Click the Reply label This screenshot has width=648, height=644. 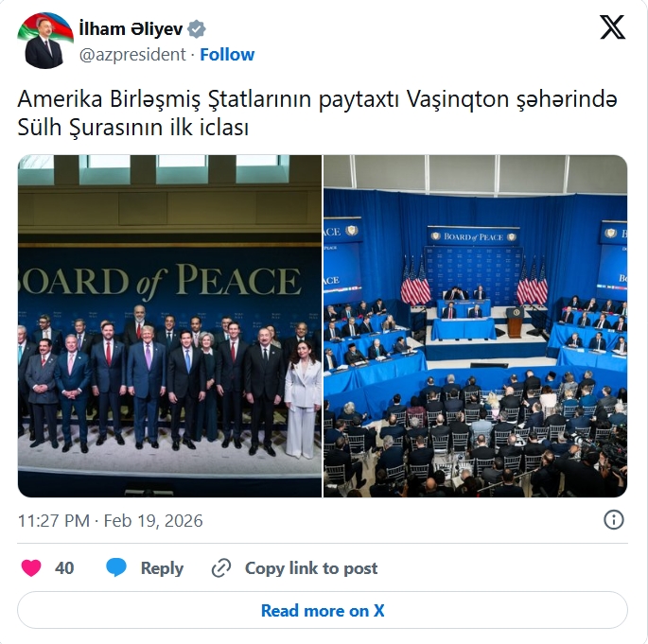162,568
